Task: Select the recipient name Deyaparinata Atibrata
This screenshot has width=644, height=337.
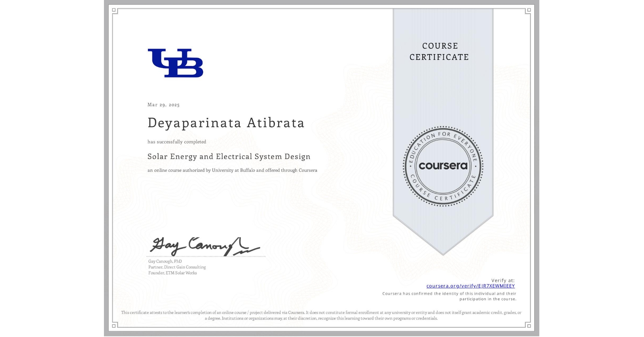Action: click(226, 123)
